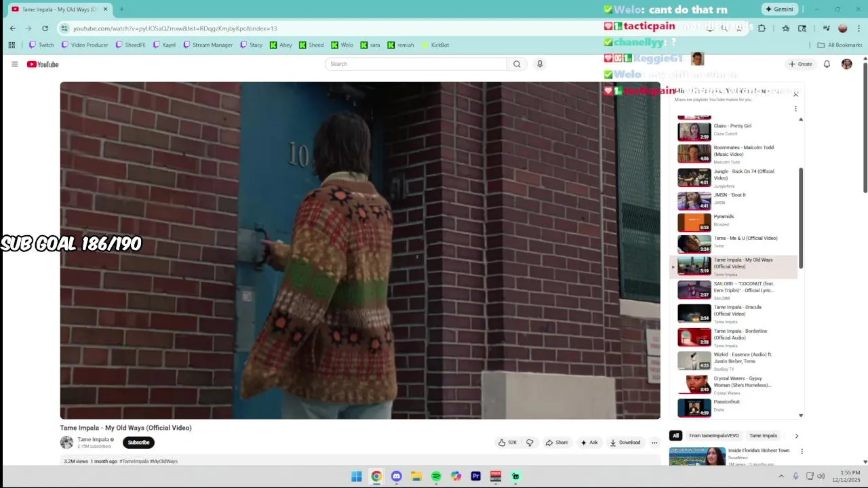
Task: Open Premiere Pro from the taskbar
Action: [475, 476]
